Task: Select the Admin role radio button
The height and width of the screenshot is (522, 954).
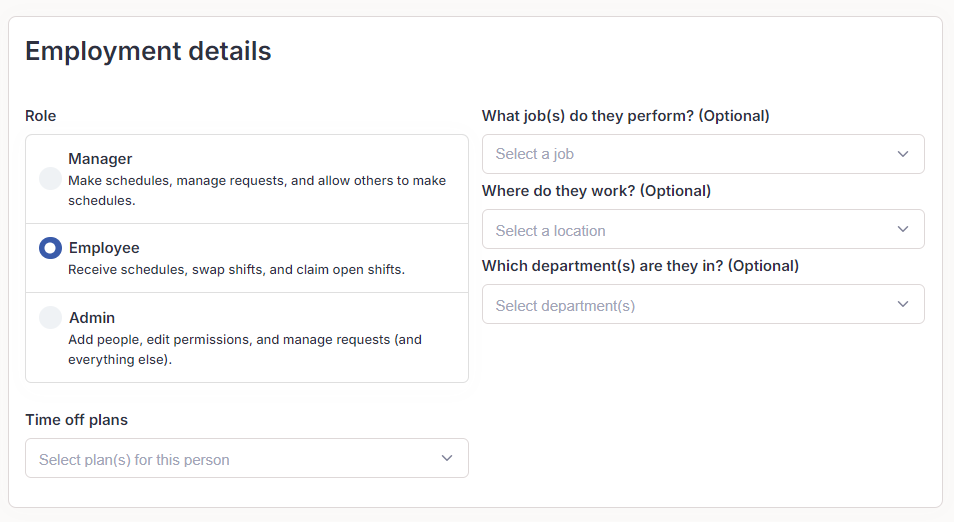Action: tap(50, 318)
